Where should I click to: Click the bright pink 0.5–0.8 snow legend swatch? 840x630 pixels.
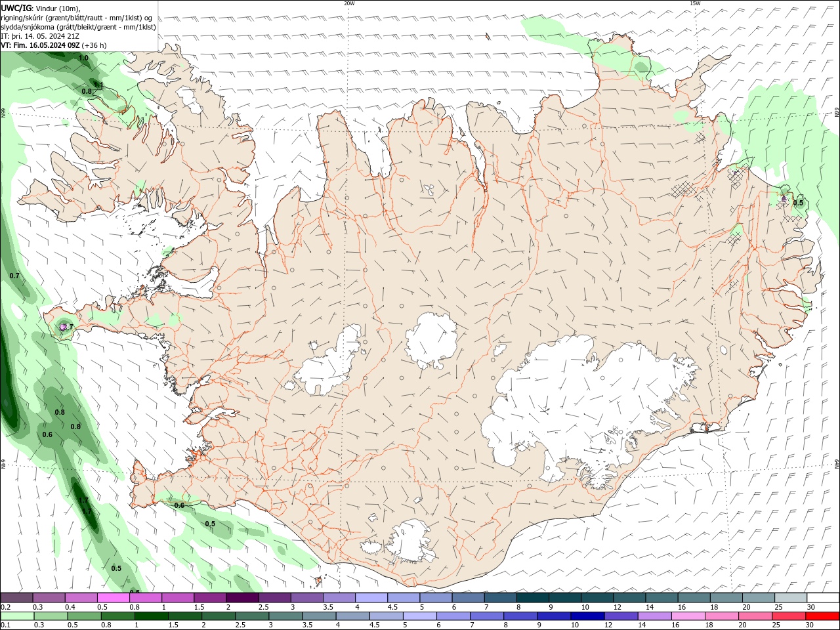pyautogui.click(x=113, y=598)
